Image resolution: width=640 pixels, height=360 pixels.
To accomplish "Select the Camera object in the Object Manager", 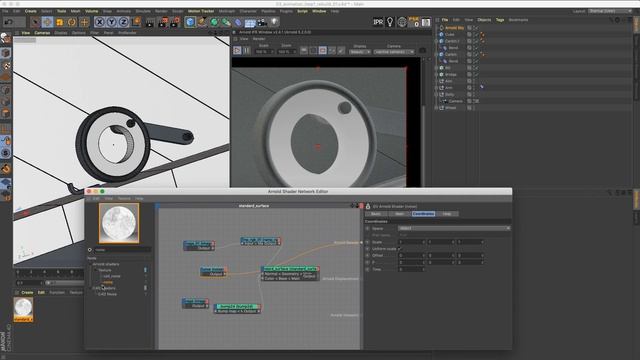I will click(456, 101).
